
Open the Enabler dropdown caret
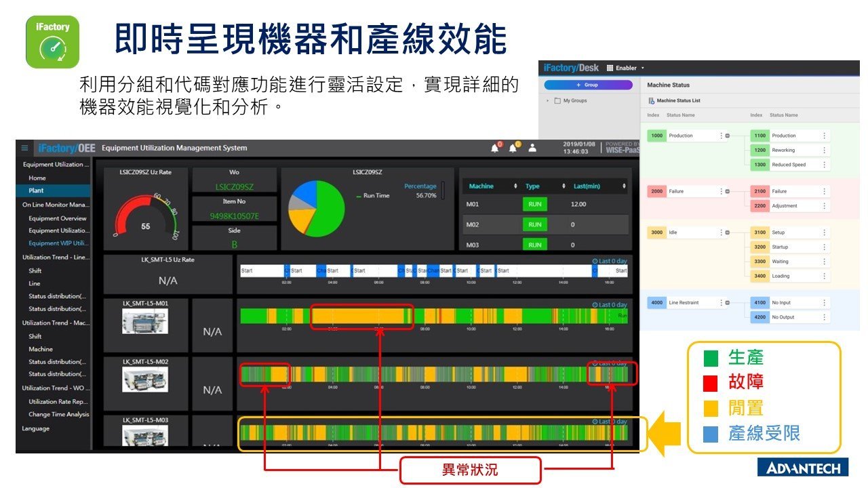pos(642,68)
